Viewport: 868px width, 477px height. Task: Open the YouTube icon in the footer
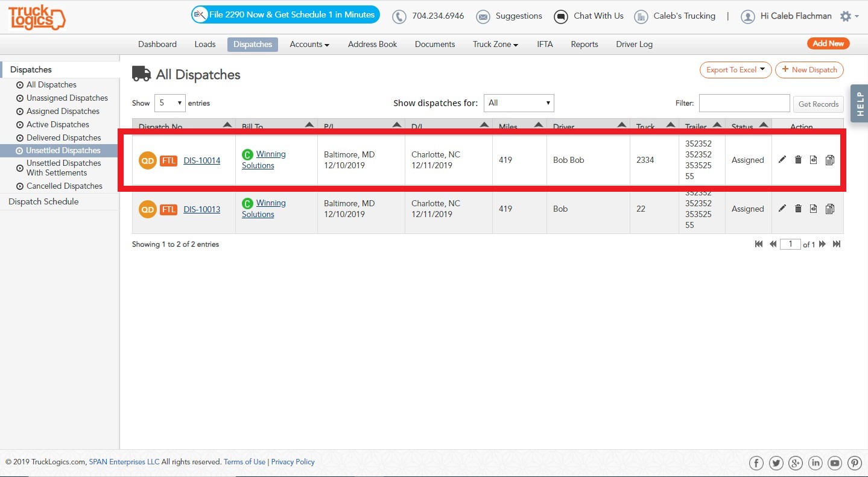point(835,463)
